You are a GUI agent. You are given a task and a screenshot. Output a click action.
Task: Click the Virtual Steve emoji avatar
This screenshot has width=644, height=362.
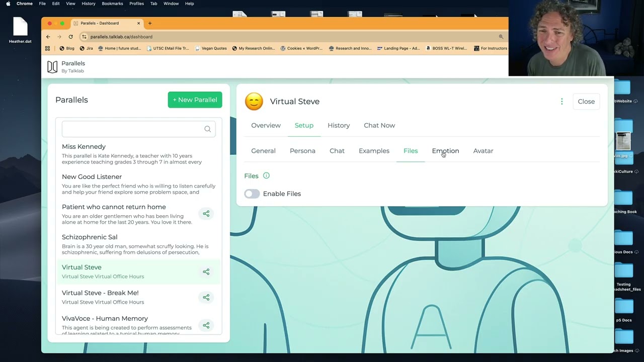tap(254, 102)
